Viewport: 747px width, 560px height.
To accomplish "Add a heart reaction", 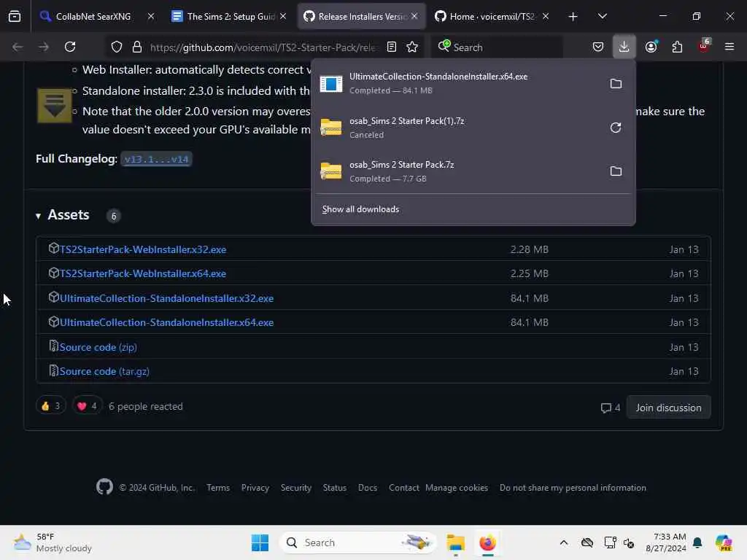I will [x=88, y=406].
